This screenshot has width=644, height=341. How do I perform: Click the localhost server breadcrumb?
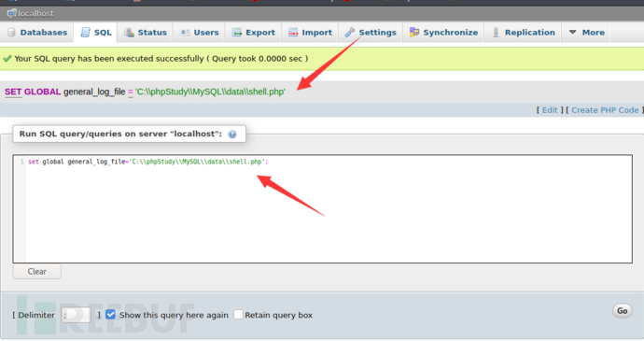click(31, 14)
